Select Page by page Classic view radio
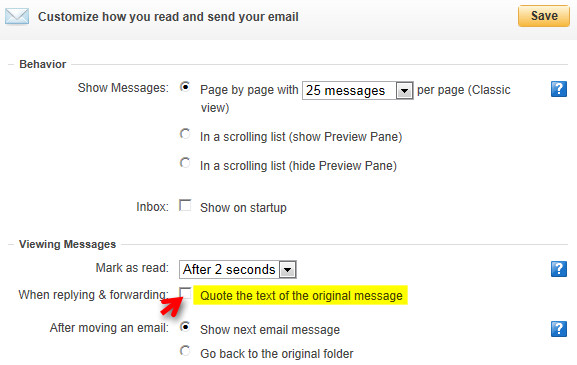The width and height of the screenshot is (577, 365). click(185, 87)
